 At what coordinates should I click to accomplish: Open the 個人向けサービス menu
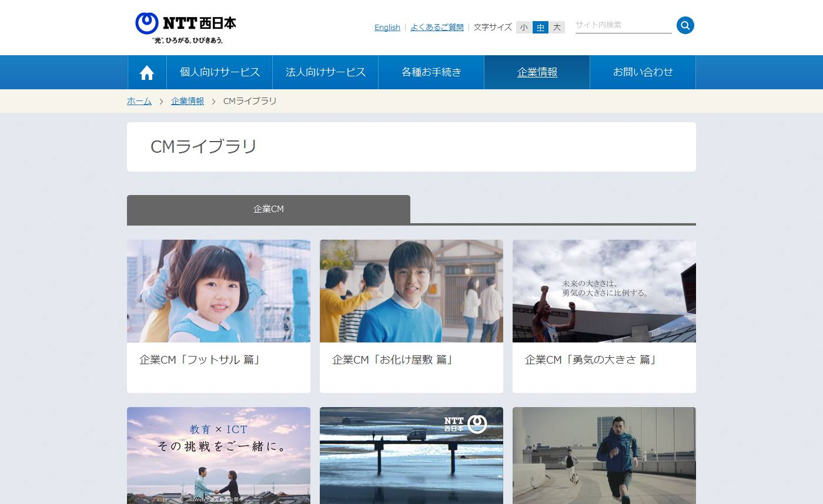(x=220, y=72)
